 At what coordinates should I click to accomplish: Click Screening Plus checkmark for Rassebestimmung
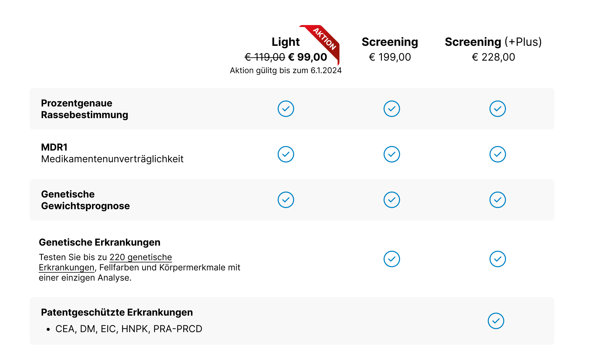(497, 109)
